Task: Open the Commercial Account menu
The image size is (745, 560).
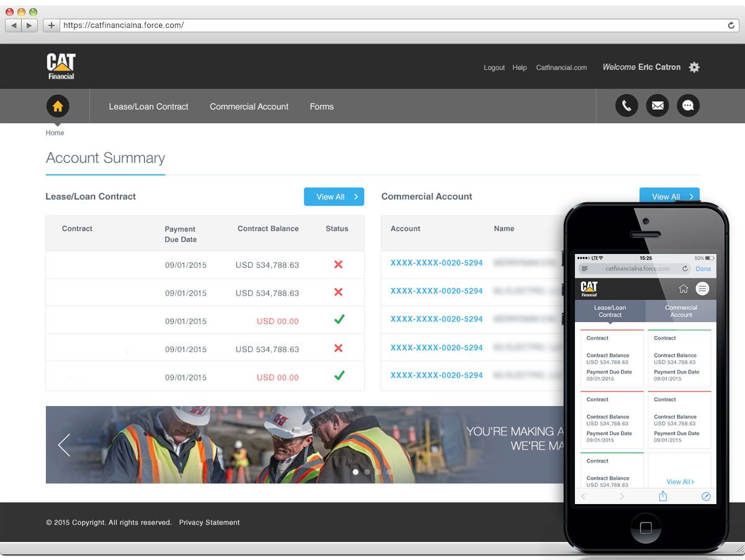Action: point(249,107)
